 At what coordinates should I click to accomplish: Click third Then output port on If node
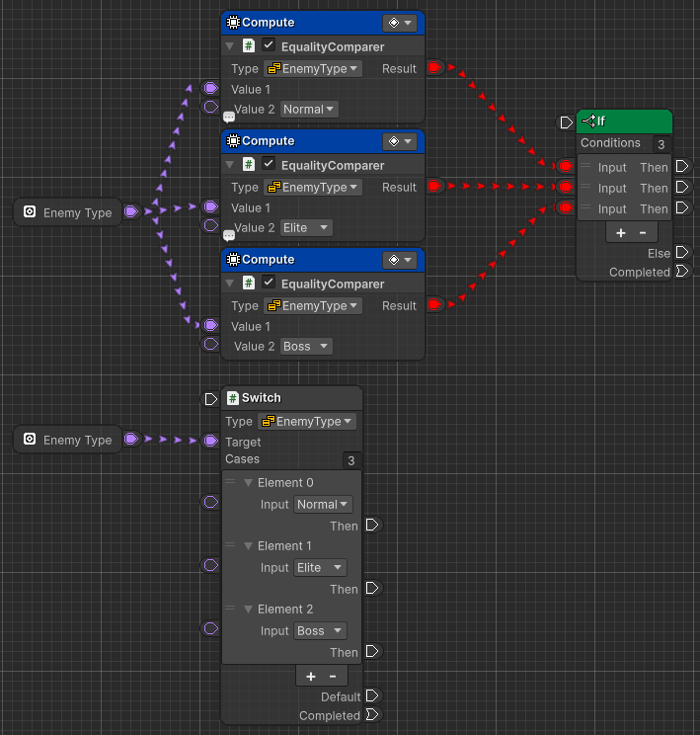(682, 207)
